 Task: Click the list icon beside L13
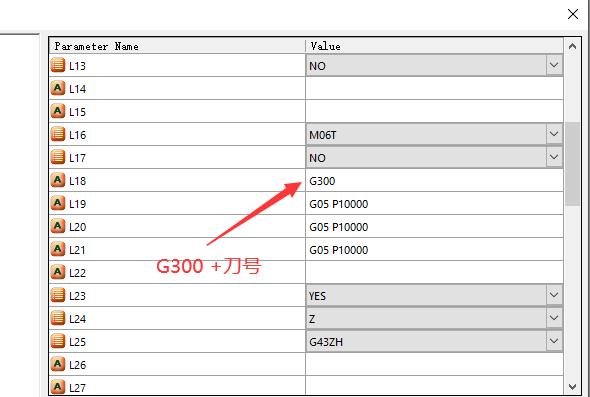coord(58,65)
